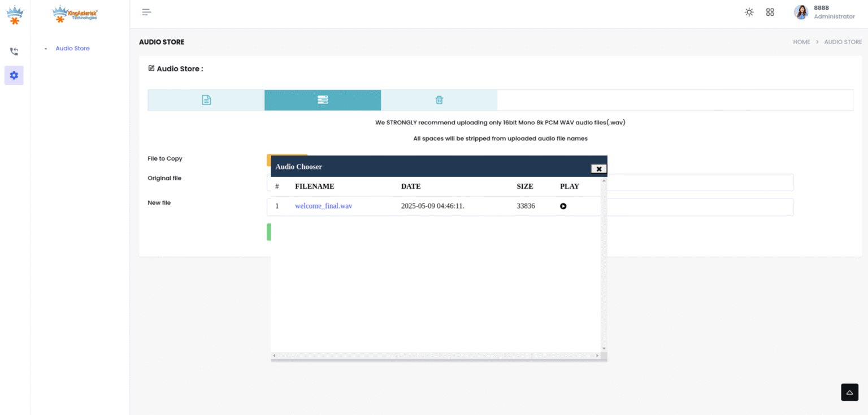Image resolution: width=868 pixels, height=415 pixels.
Task: Open the phone dialer icon in the sidebar
Action: point(14,51)
